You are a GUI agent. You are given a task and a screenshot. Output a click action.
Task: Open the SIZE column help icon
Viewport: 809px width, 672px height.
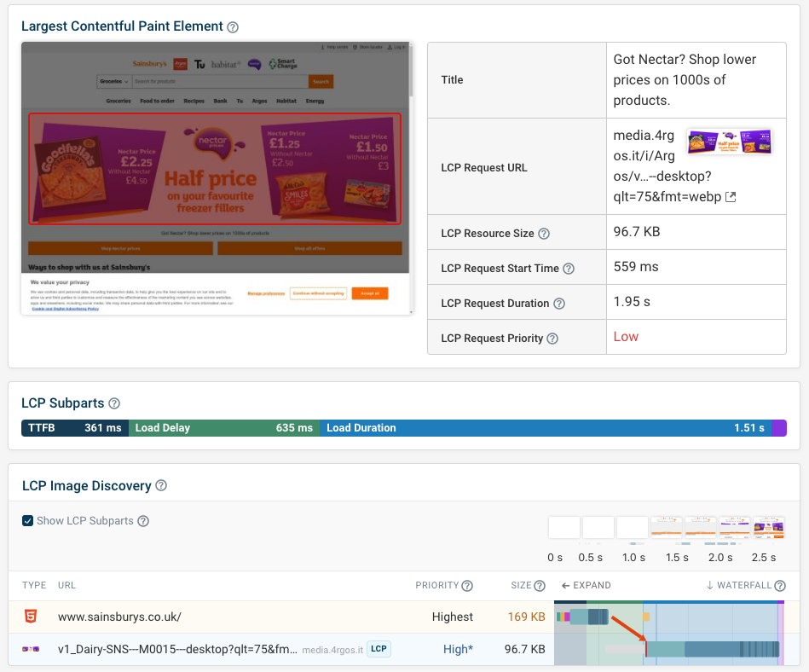pos(540,586)
